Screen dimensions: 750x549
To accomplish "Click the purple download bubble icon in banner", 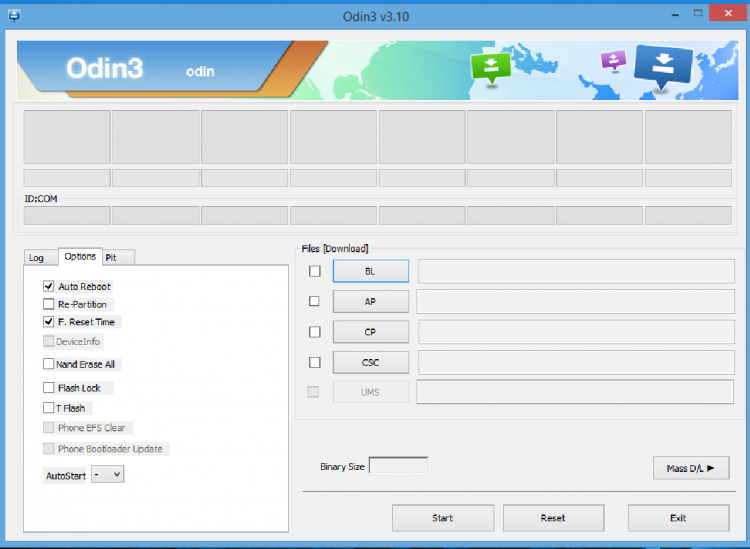I will pos(614,61).
